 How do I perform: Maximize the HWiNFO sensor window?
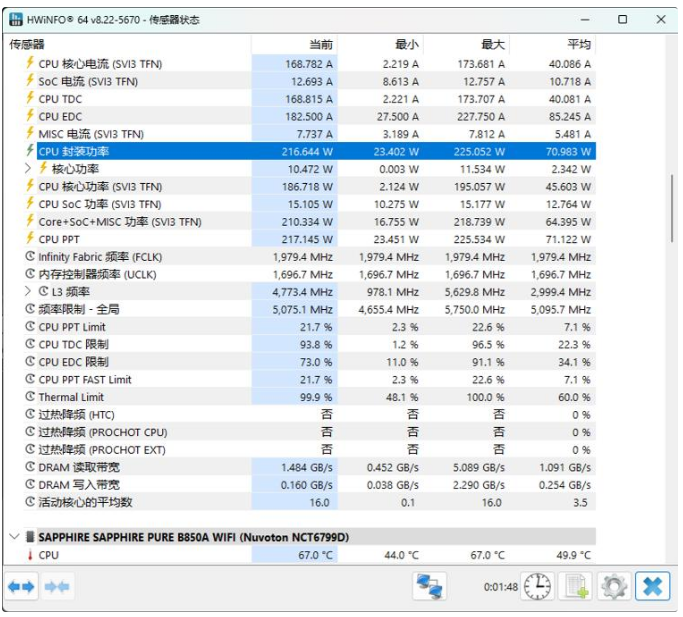point(622,19)
